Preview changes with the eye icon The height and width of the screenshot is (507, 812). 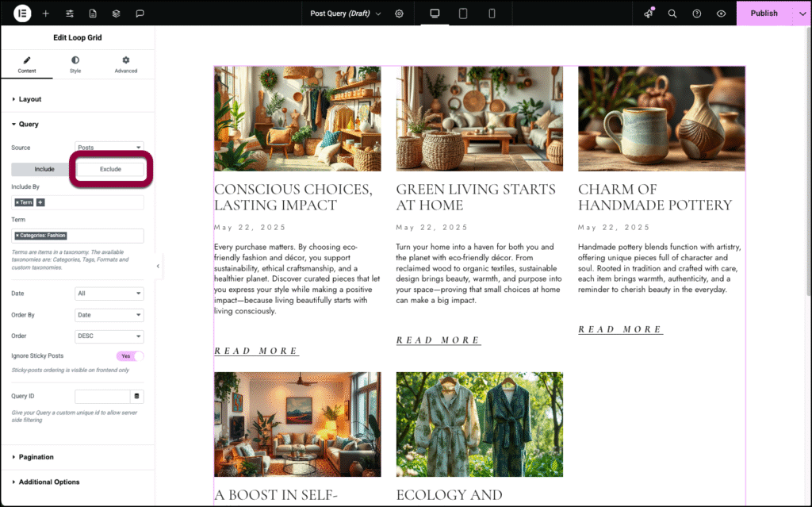click(721, 13)
